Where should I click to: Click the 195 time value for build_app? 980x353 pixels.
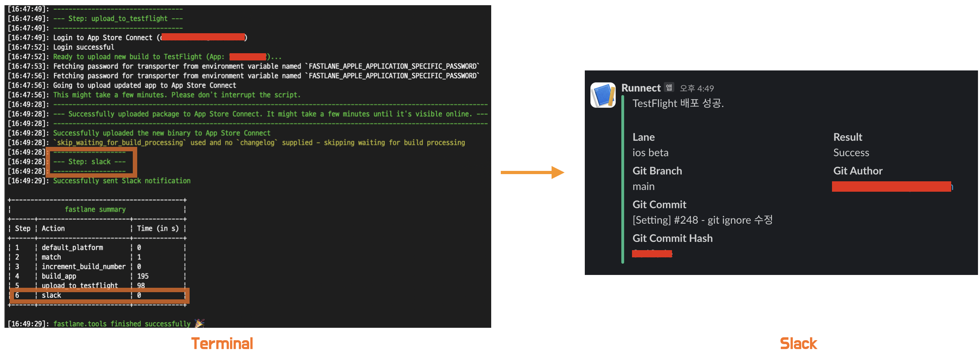tap(143, 276)
